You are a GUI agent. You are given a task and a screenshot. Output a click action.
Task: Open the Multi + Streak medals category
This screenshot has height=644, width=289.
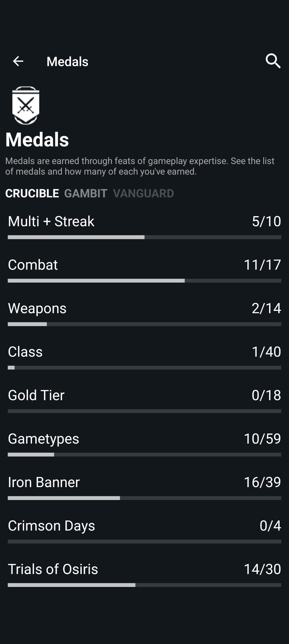pyautogui.click(x=51, y=221)
